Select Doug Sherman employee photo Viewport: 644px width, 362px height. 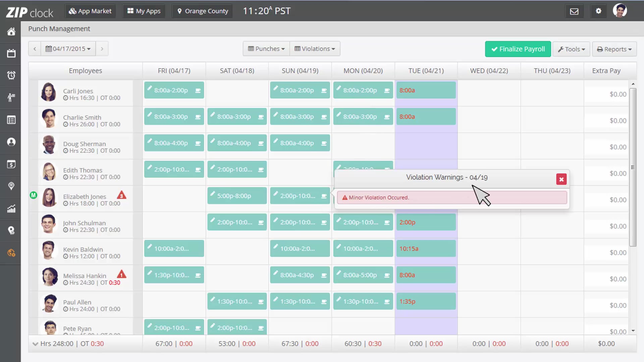pos(49,144)
